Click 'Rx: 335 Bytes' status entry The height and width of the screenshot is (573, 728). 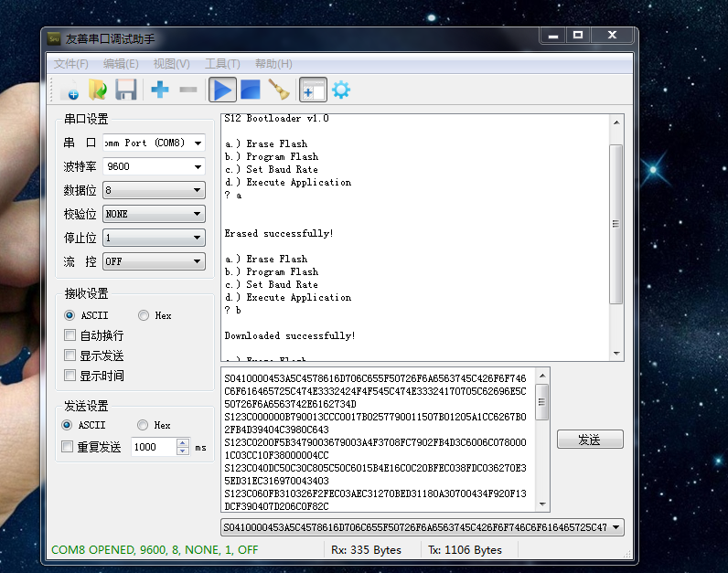pos(366,550)
